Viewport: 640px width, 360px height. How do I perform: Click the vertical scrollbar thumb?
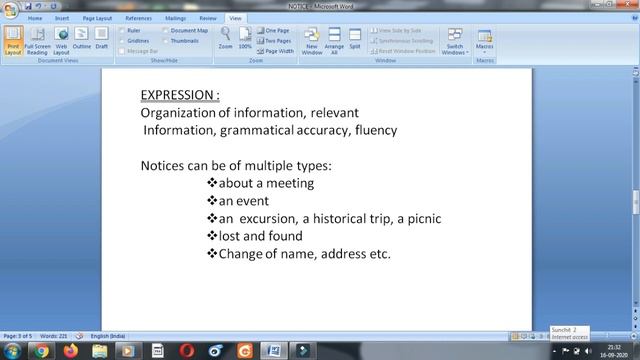pos(636,202)
